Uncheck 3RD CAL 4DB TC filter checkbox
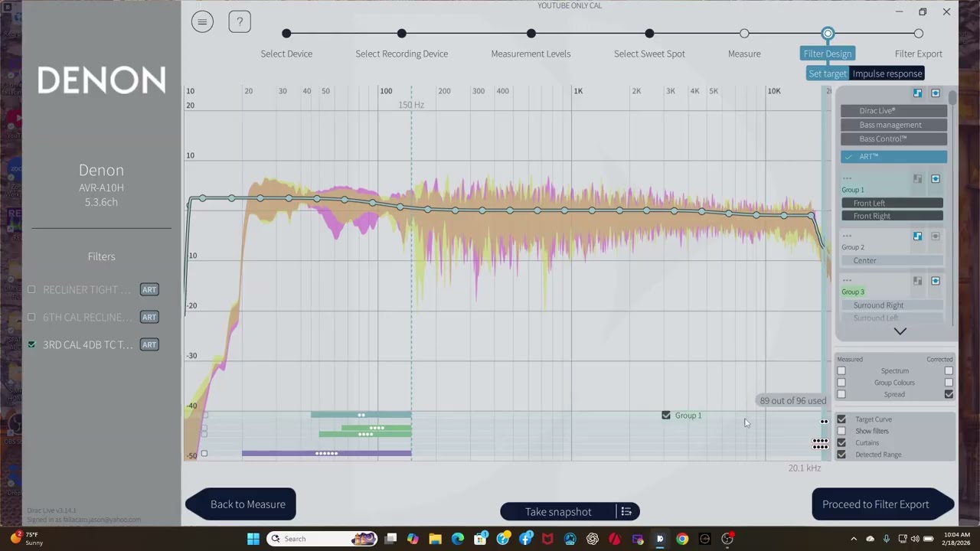980x551 pixels. (31, 344)
